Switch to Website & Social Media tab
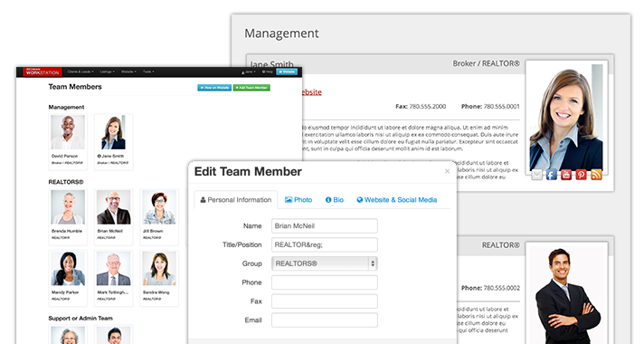The width and height of the screenshot is (644, 344). click(397, 200)
